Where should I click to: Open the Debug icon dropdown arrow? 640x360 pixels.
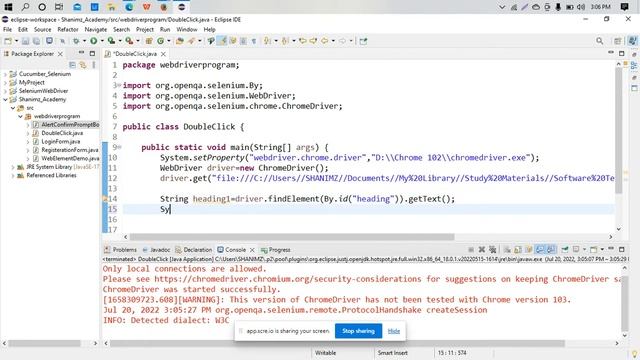[x=84, y=41]
